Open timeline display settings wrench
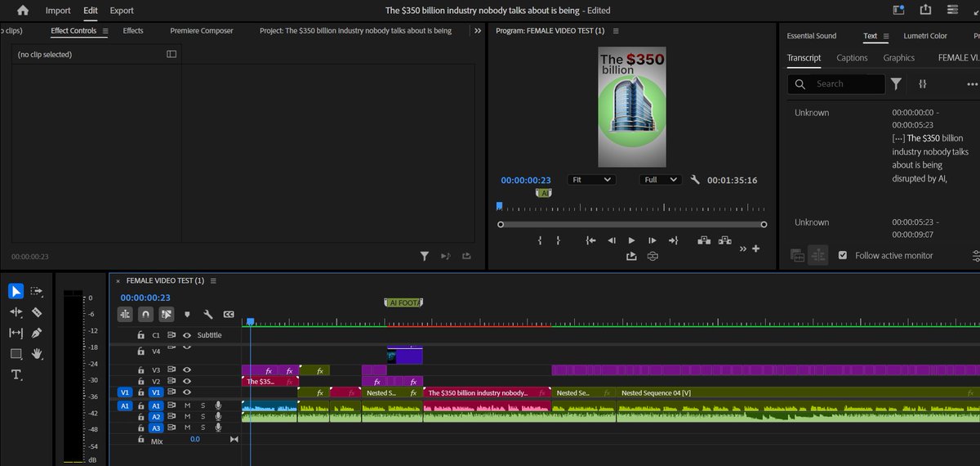This screenshot has height=466, width=980. click(208, 314)
